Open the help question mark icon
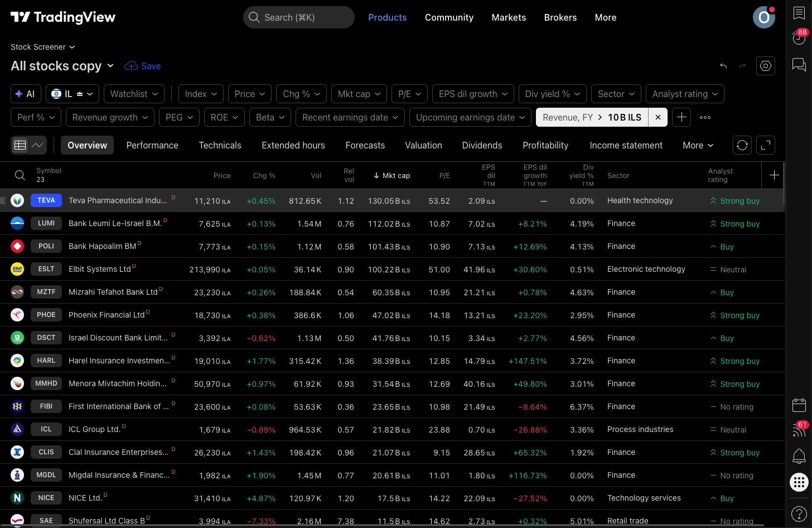812x528 pixels. (799, 513)
